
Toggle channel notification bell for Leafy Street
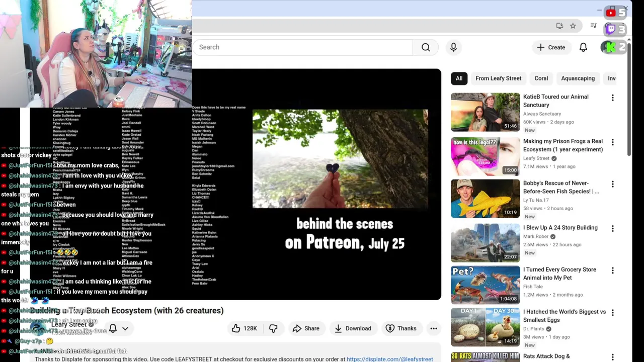click(113, 328)
